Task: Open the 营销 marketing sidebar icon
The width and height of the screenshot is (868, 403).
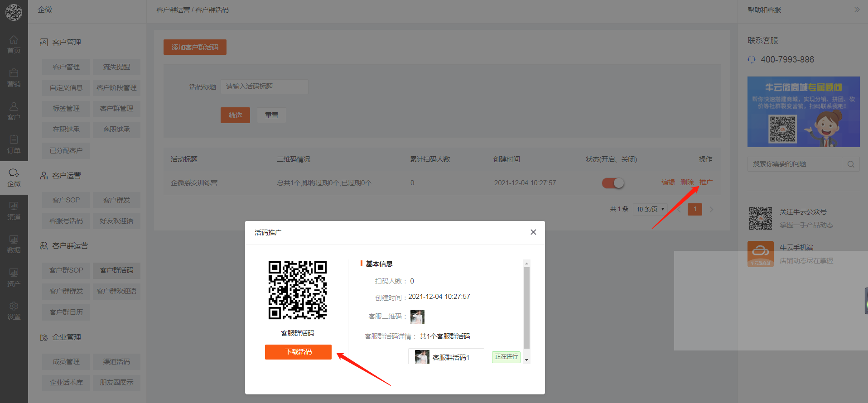Action: tap(14, 78)
